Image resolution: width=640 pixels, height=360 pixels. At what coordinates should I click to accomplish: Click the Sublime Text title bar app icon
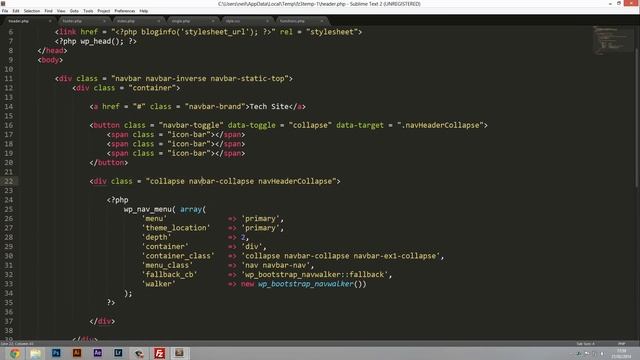[3, 4]
